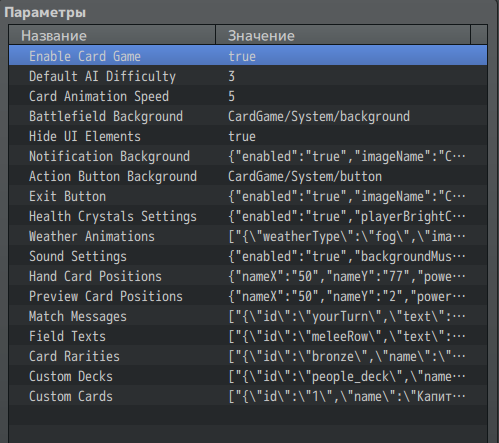Screen dimensions: 499x443
Task: Click the weatherType fog value cell
Action: pos(347,236)
